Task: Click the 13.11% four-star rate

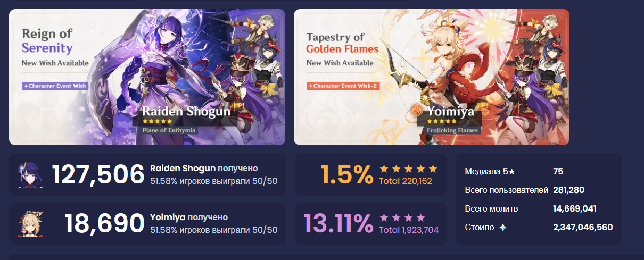Action: [x=338, y=224]
